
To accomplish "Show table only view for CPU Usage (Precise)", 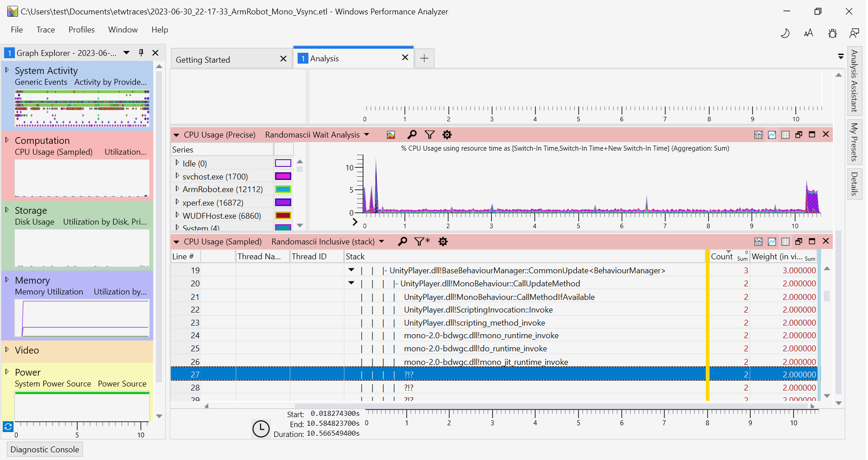I will (785, 135).
